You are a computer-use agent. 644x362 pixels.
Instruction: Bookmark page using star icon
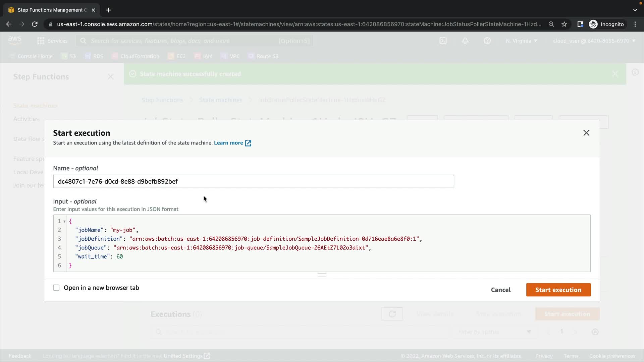(564, 24)
